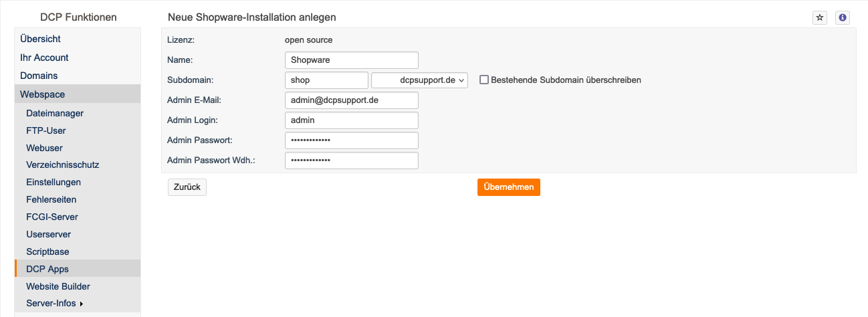The height and width of the screenshot is (317, 868).
Task: Focus the Name field containing Shopware
Action: tap(352, 60)
